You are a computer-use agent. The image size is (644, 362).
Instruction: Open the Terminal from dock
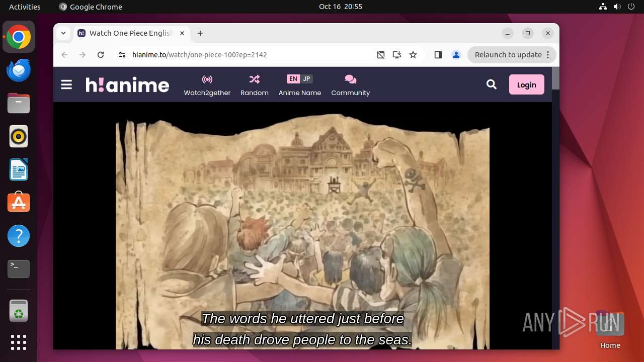[19, 269]
